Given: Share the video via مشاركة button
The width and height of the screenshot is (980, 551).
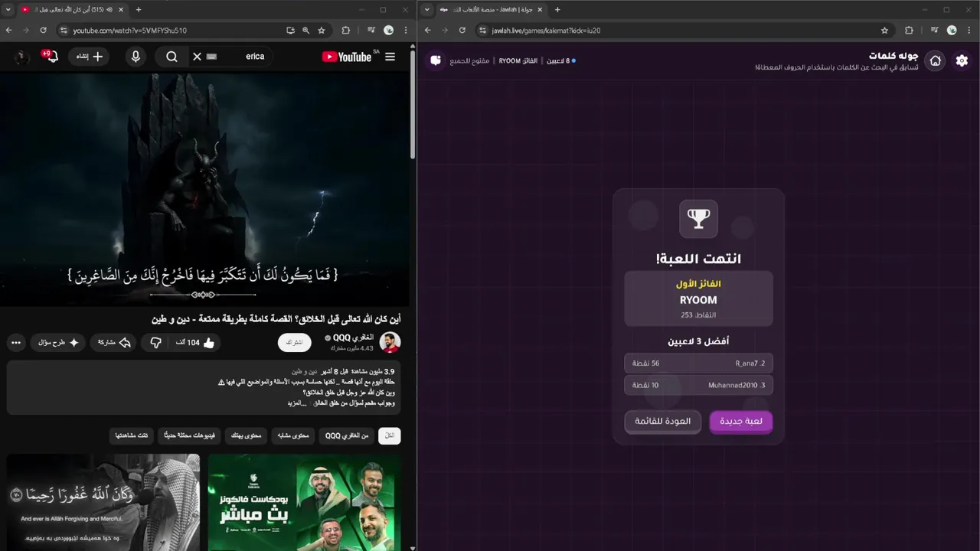Looking at the screenshot, I should pos(115,343).
